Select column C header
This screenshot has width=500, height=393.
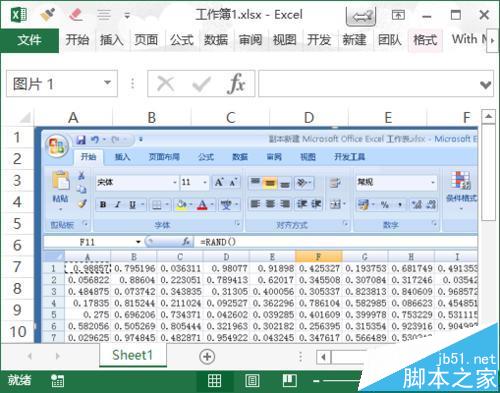click(x=230, y=118)
